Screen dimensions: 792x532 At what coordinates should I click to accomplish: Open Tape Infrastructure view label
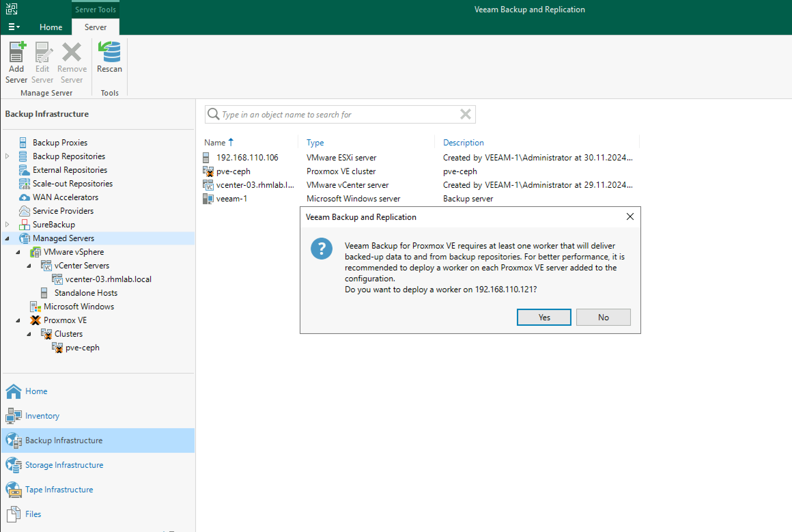[x=59, y=490]
